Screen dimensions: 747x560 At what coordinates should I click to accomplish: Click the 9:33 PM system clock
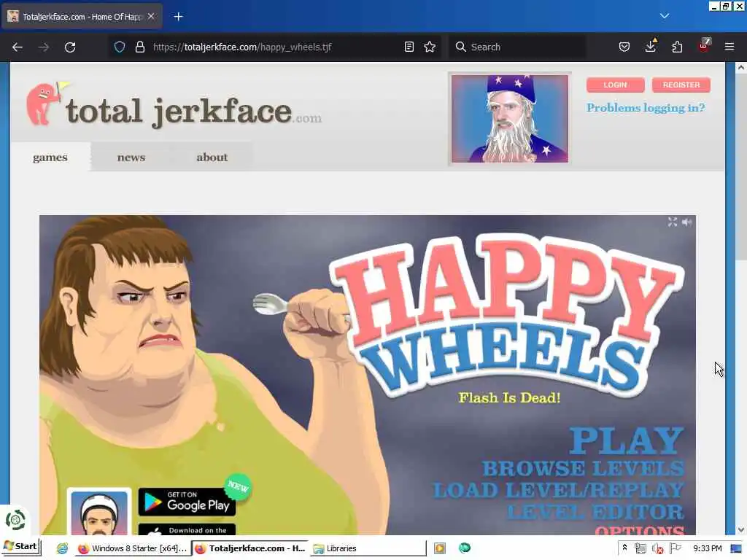pyautogui.click(x=708, y=548)
